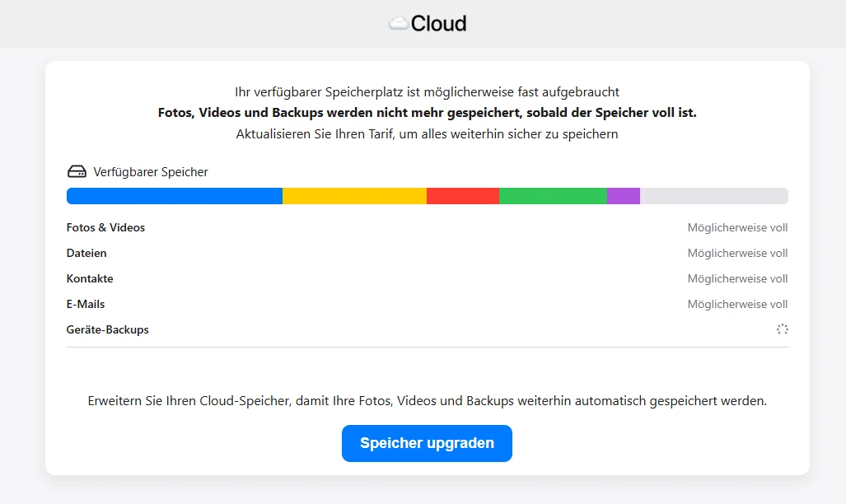This screenshot has width=846, height=504.
Task: Click Möglicherweise voll next to Fotos & Videos
Action: 737,227
